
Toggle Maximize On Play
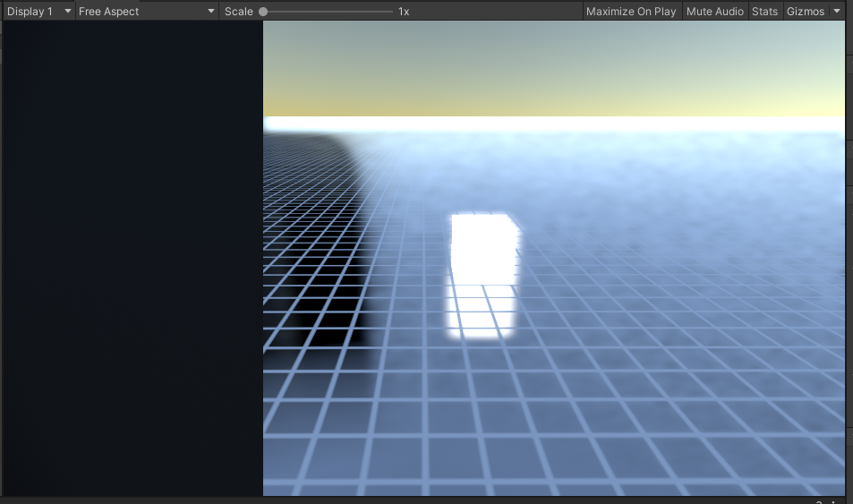tap(631, 12)
